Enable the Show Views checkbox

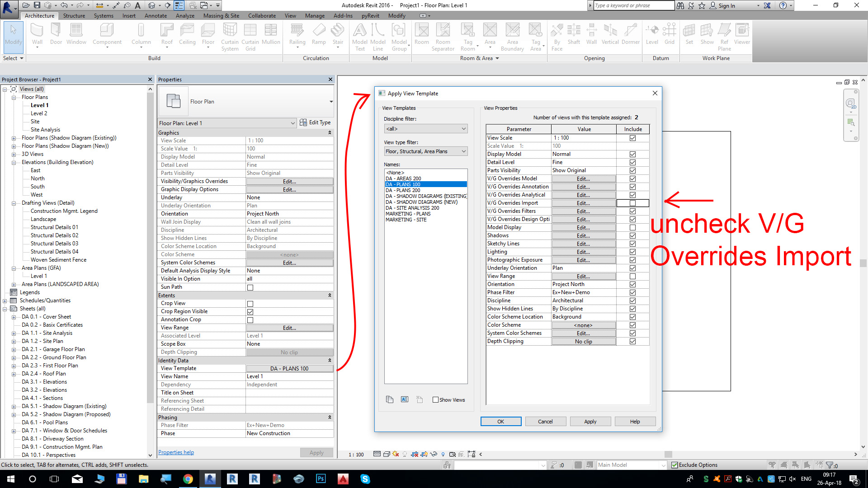[436, 400]
